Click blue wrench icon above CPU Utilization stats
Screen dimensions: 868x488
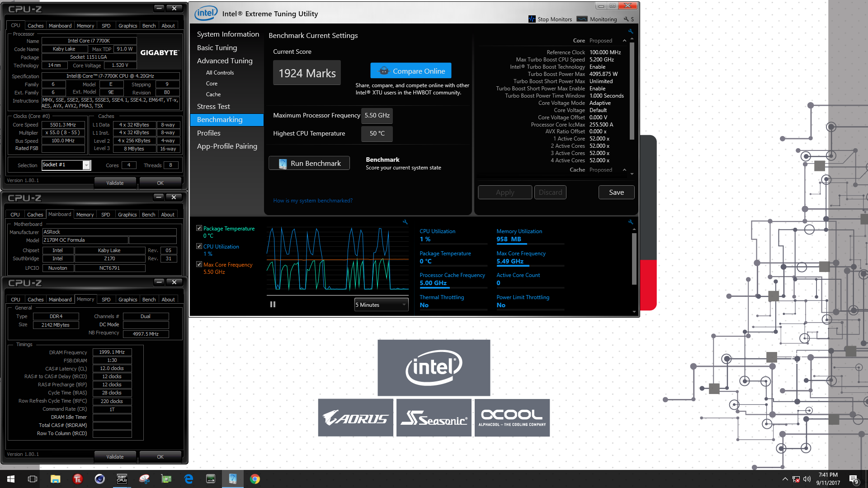pyautogui.click(x=630, y=222)
